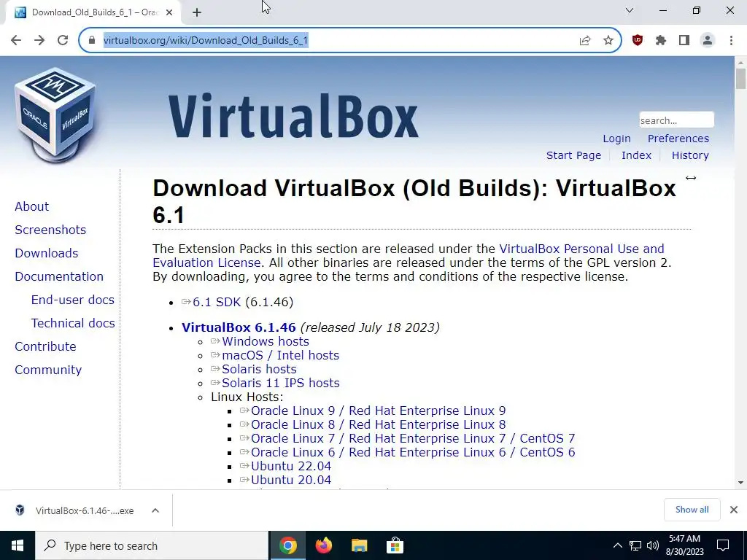This screenshot has height=560, width=747.
Task: Click Show all downloads button
Action: pyautogui.click(x=692, y=510)
